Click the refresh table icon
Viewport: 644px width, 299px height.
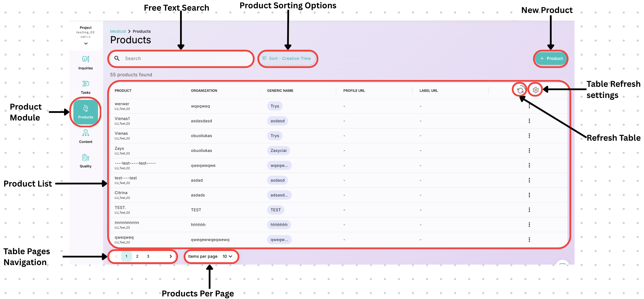520,90
